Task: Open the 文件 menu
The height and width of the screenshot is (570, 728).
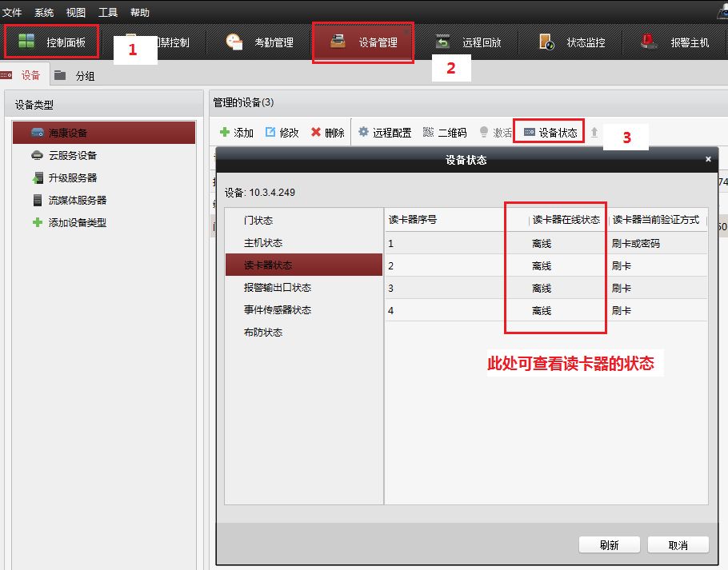Action: point(11,13)
